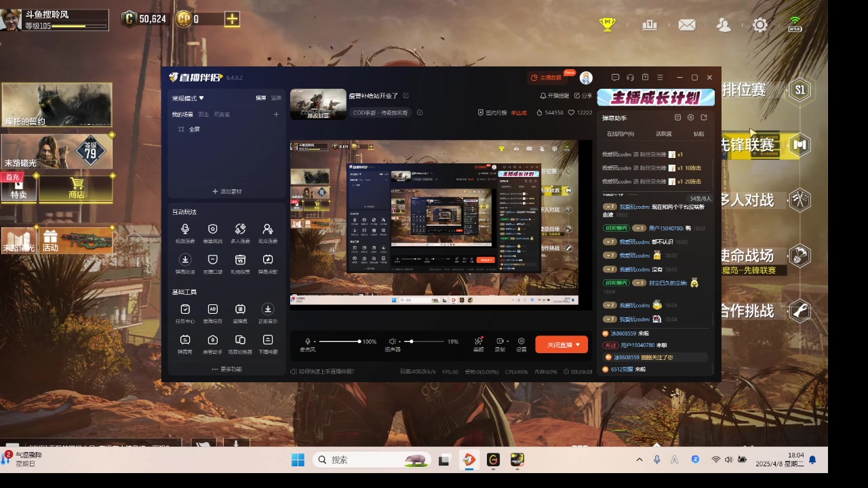Mute the 扬声器 speaker
This screenshot has height=488, width=868.
[x=392, y=341]
